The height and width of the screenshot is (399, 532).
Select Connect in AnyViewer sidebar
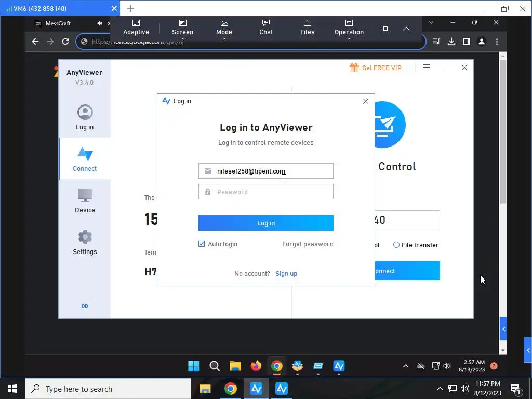click(x=85, y=159)
